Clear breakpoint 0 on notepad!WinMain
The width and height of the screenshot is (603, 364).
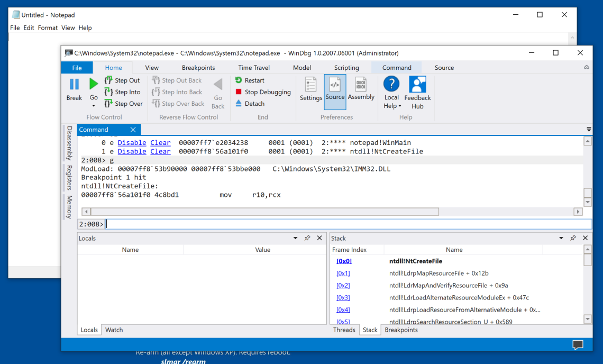click(x=160, y=143)
